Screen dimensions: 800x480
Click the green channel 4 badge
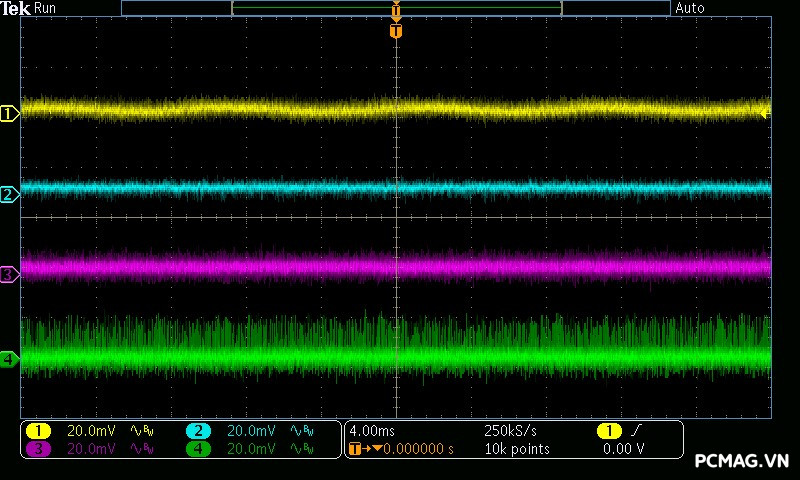(x=198, y=449)
